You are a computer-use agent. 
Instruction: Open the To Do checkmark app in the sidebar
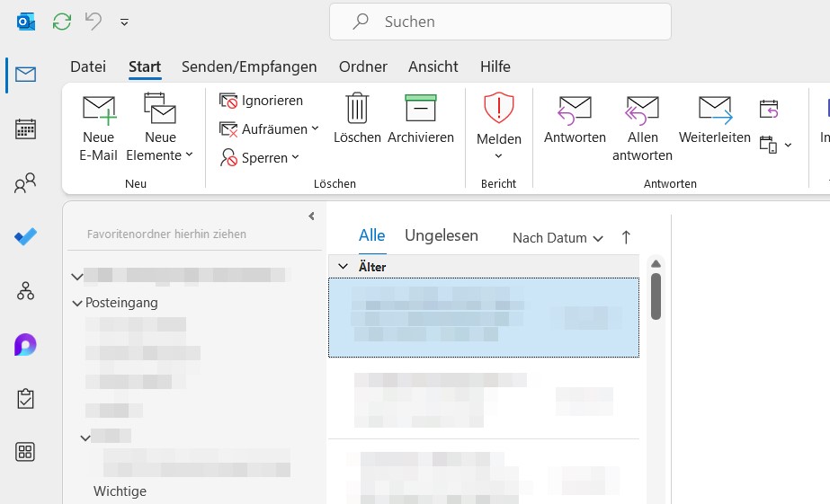[25, 237]
